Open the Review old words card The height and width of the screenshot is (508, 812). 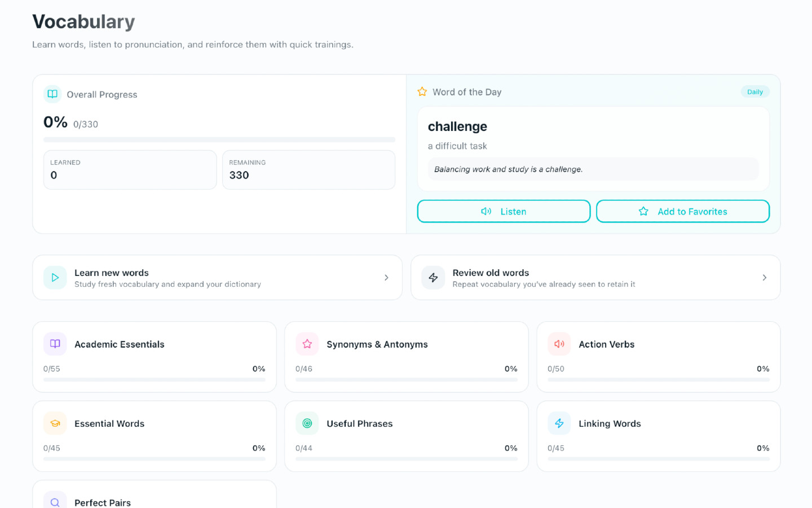(595, 277)
